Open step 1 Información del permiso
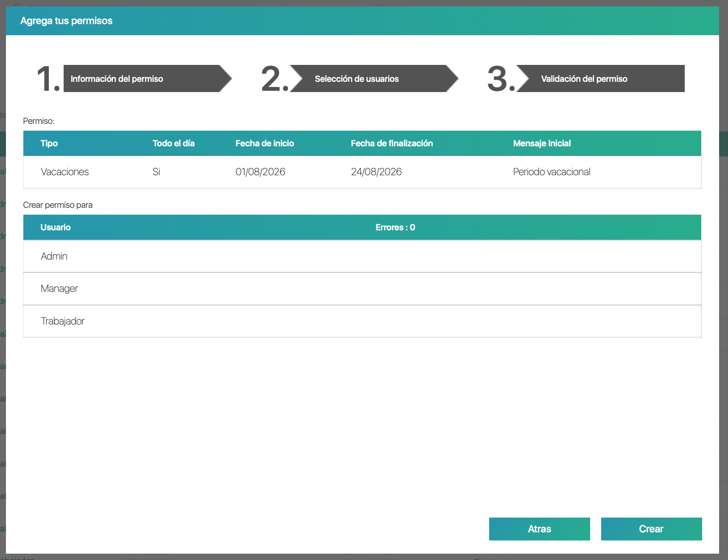 (x=148, y=78)
